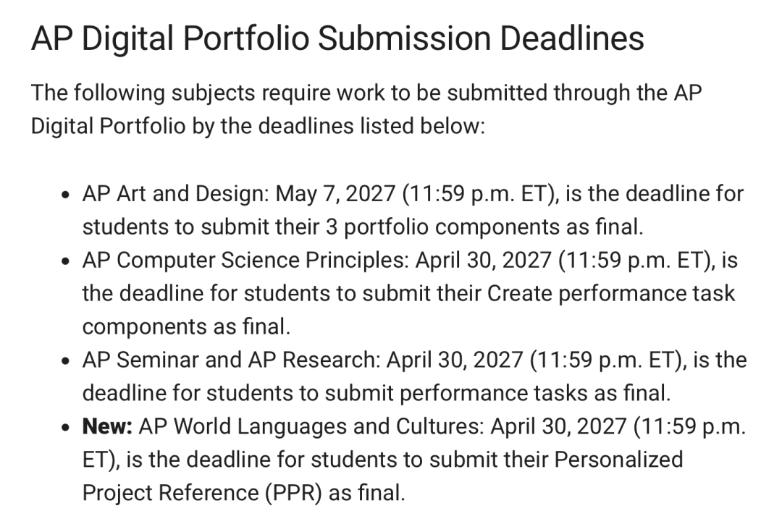
Task: Click the intro paragraph starting 'The following subjects'
Action: 366,109
